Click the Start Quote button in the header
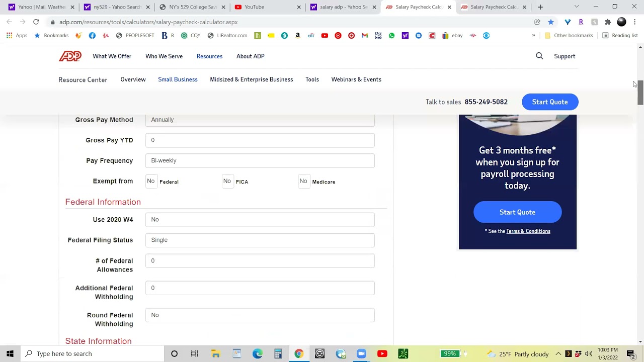 tap(550, 102)
